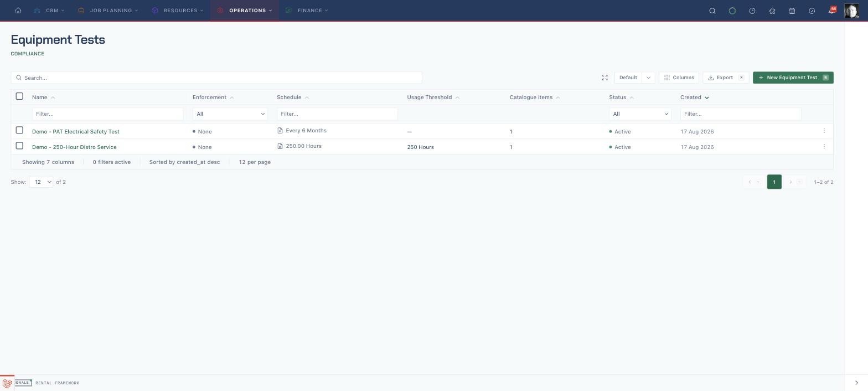Open row actions for 250-Hour Distro Service
Viewport: 868px width, 391px height.
tap(824, 147)
